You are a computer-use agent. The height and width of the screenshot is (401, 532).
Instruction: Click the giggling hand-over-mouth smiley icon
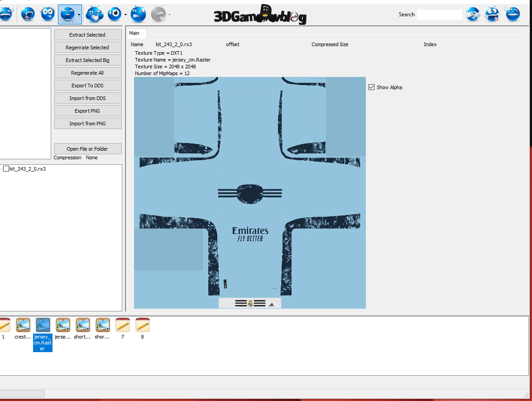[94, 14]
